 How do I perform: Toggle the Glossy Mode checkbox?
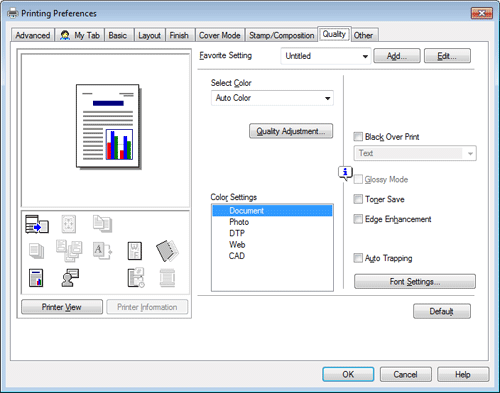(358, 179)
